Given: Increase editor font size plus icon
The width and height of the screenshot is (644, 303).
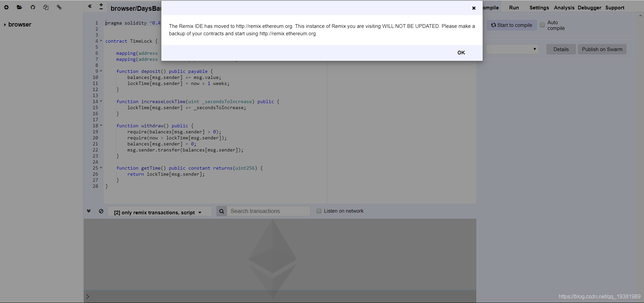Looking at the screenshot, I should 101,5.
